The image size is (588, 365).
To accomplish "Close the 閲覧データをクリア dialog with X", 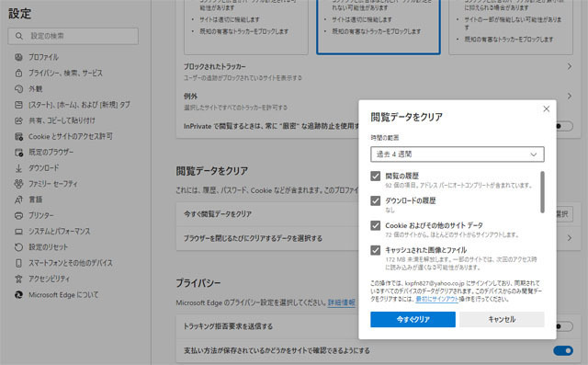I will pyautogui.click(x=547, y=108).
